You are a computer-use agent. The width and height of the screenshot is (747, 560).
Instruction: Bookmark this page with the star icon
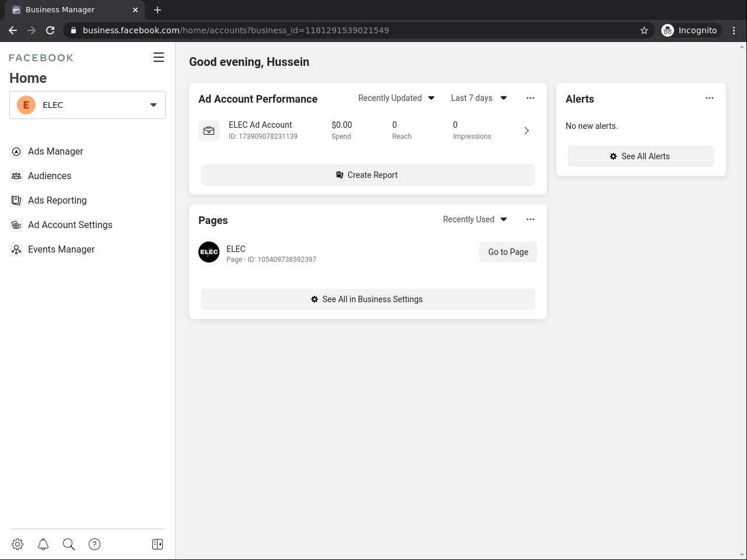644,30
